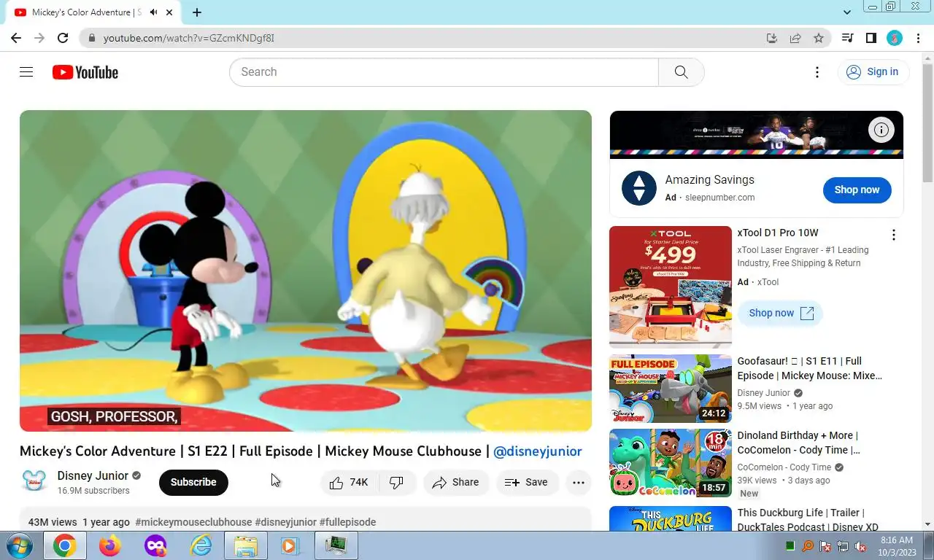Open the Dinoland Birthday CoComelon thumbnail

click(671, 463)
